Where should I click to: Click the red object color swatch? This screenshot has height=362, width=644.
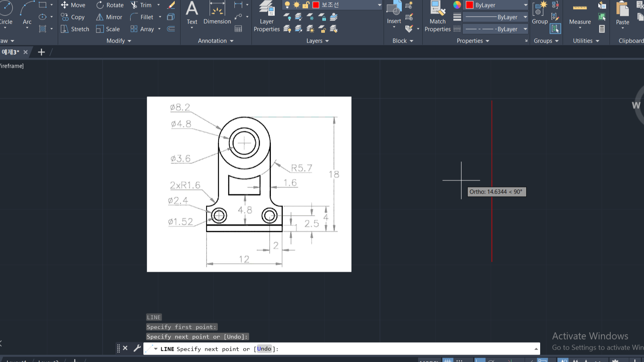pyautogui.click(x=470, y=5)
